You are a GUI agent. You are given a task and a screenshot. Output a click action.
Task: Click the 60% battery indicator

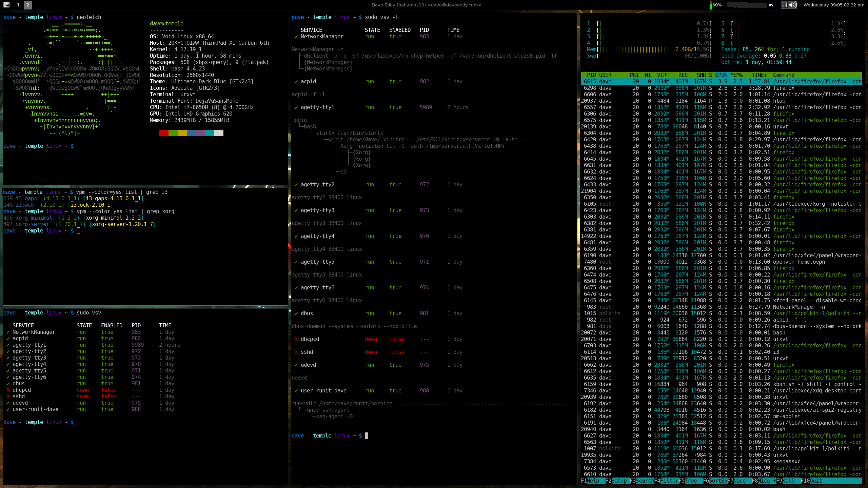pos(715,5)
